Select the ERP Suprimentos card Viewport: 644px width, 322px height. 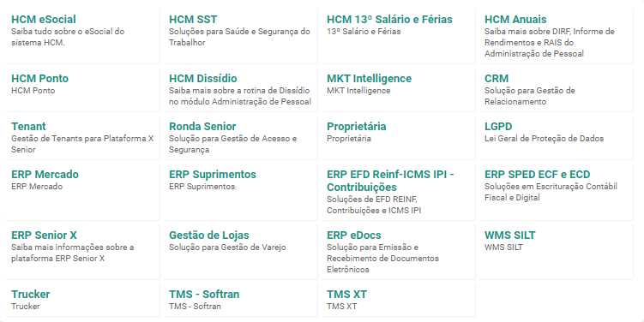point(240,192)
